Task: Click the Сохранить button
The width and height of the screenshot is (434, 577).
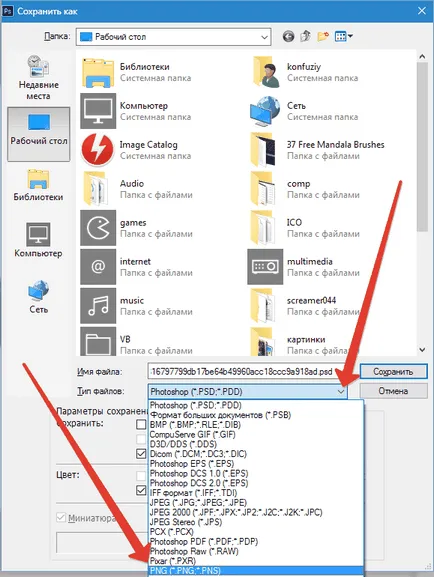Action: (x=394, y=371)
